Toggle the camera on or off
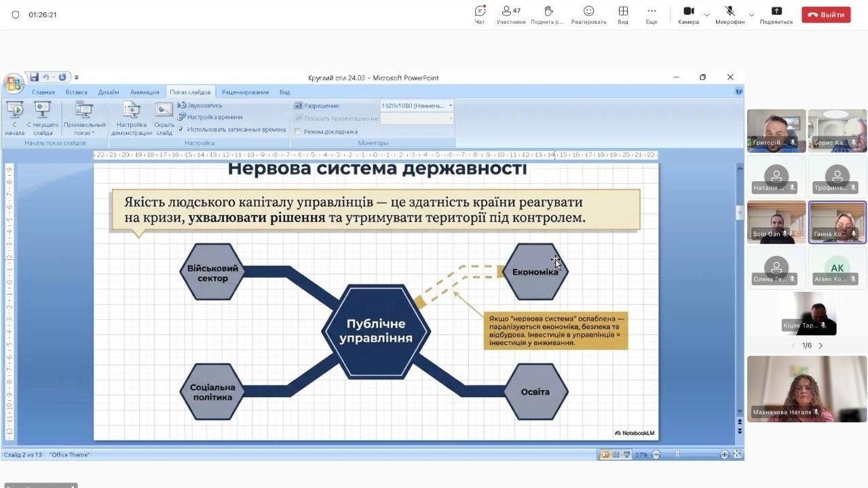 688,14
